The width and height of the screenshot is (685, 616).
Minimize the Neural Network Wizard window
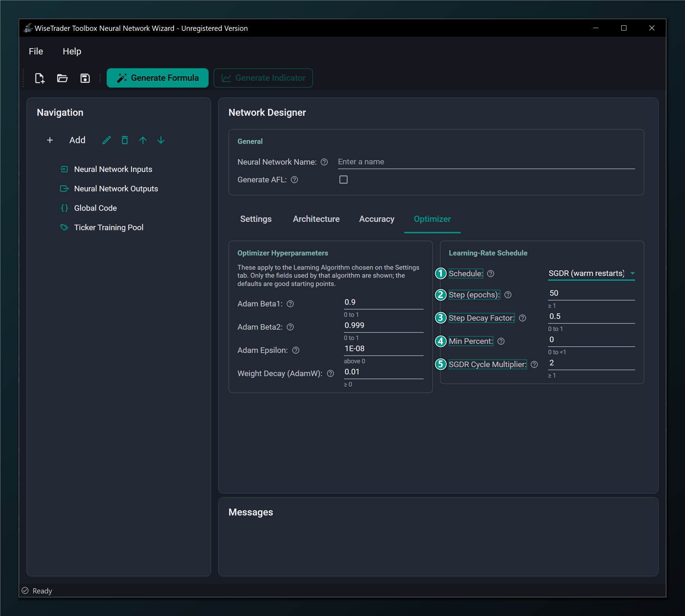[596, 28]
